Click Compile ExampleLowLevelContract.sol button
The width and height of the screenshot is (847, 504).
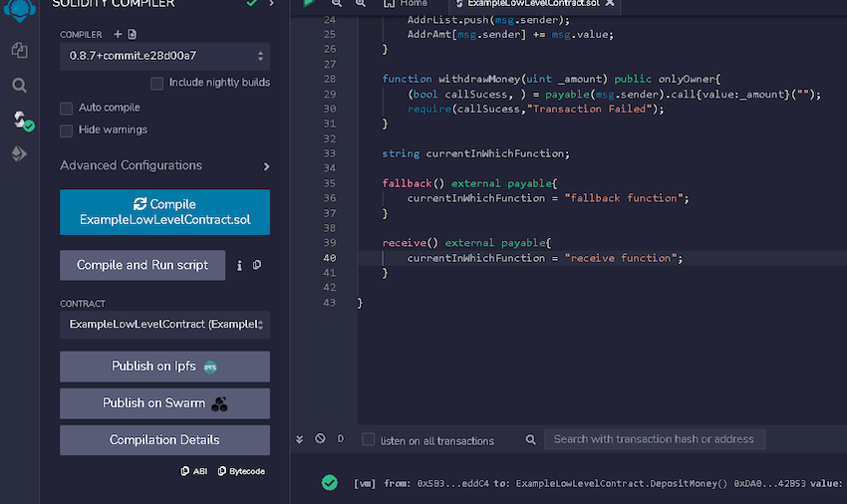click(x=164, y=212)
